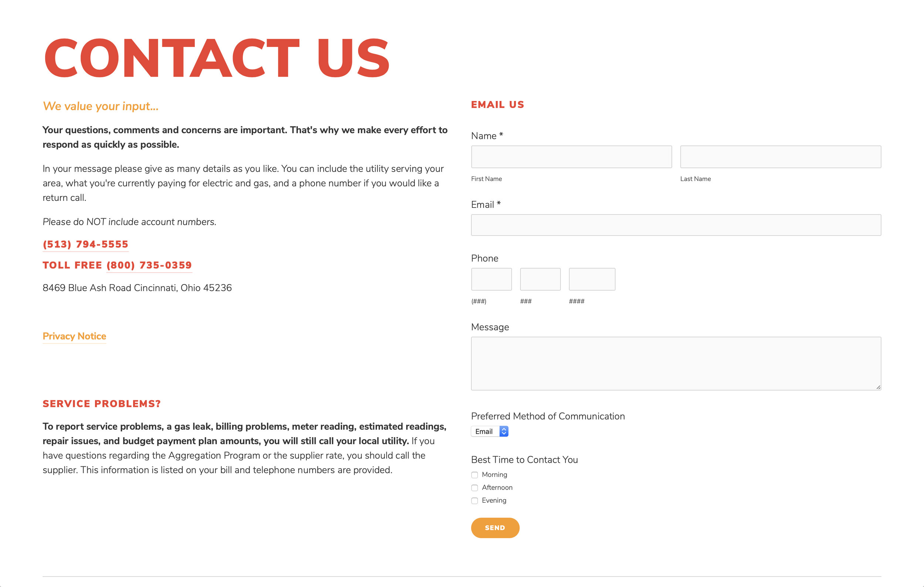Enable the Evening best contact checkbox
The height and width of the screenshot is (587, 924).
[x=475, y=500]
